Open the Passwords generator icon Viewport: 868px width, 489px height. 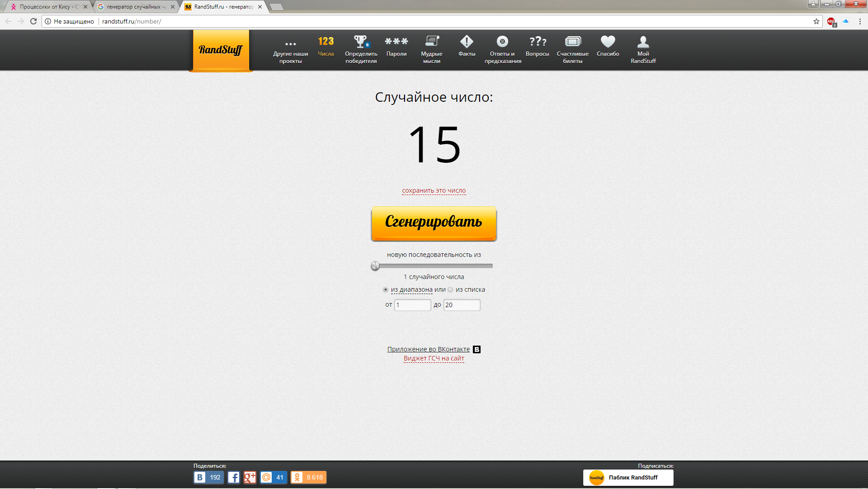tap(396, 42)
